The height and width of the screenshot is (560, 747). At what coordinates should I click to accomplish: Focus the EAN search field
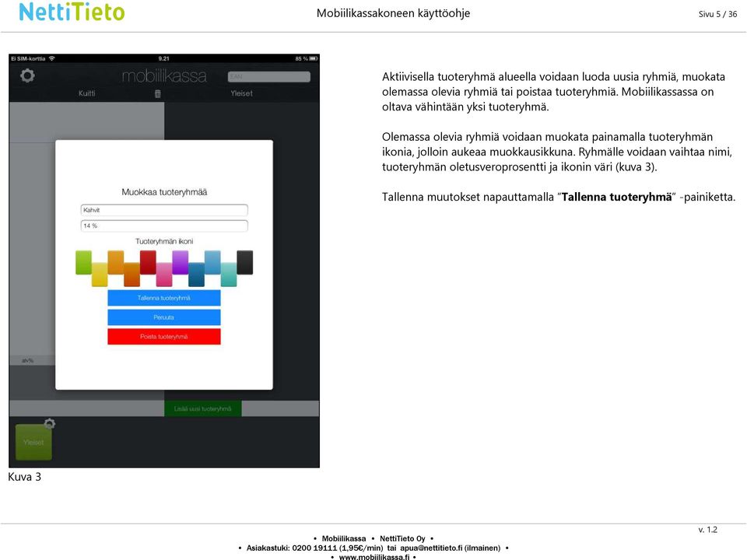click(x=269, y=77)
